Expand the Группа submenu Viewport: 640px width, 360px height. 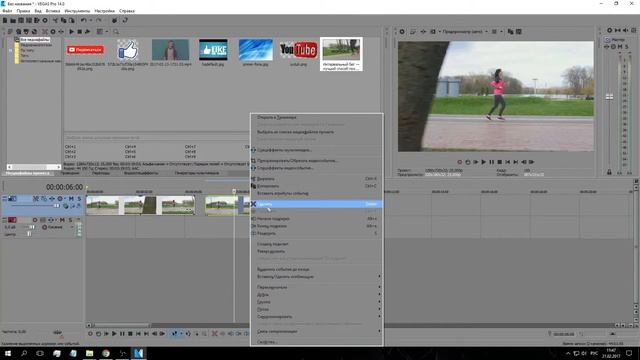pyautogui.click(x=317, y=302)
